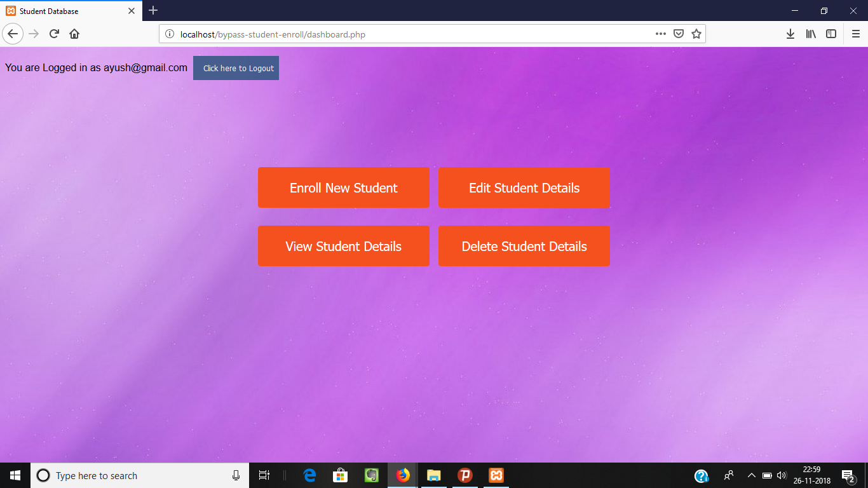Reload the current page
Screen dimensions: 868x488
coord(53,34)
